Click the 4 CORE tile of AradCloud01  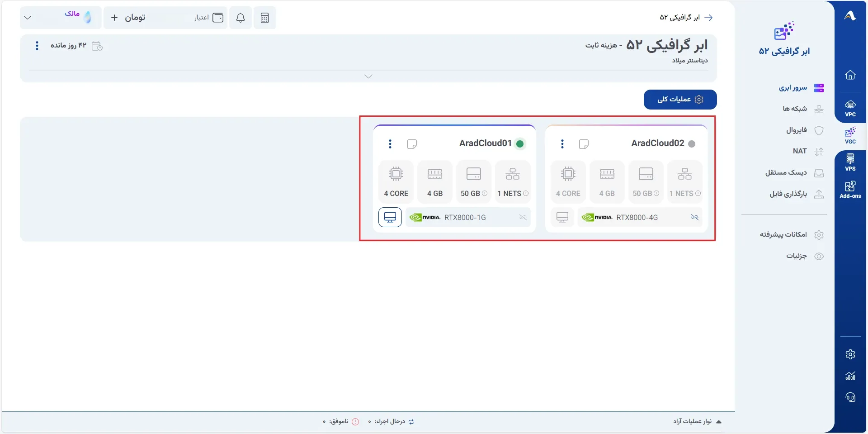tap(396, 181)
